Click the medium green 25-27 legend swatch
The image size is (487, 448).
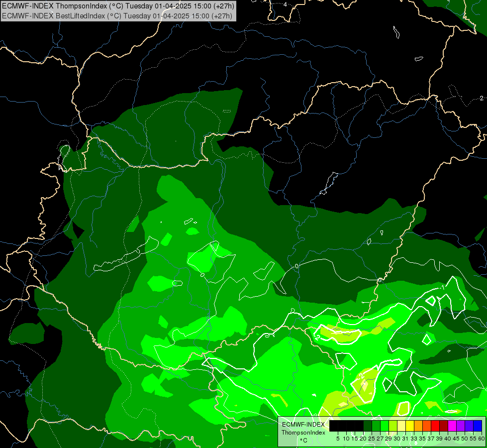click(x=376, y=426)
